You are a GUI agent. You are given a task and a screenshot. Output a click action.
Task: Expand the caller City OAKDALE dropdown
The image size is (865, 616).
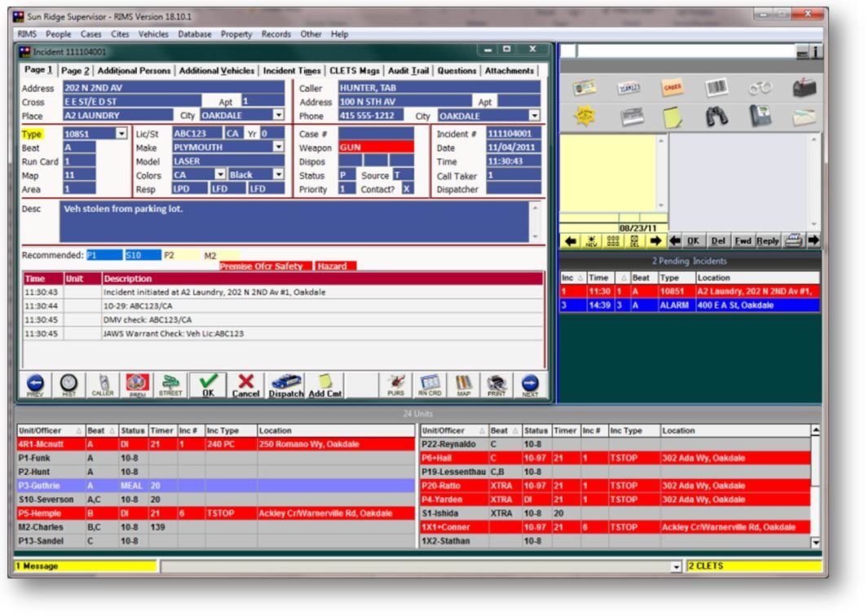click(x=534, y=115)
